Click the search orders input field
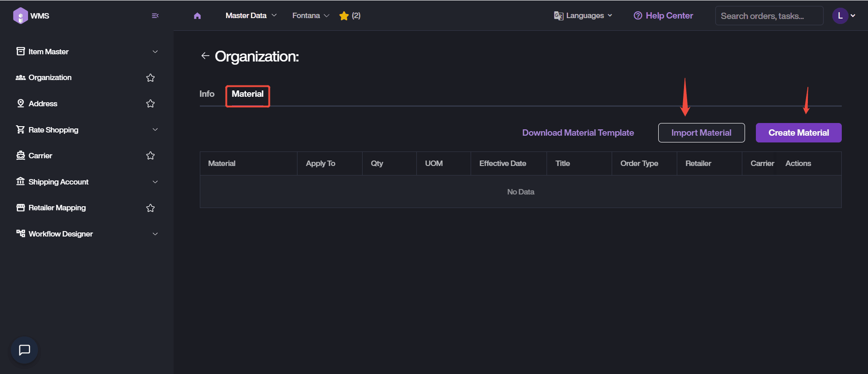The height and width of the screenshot is (374, 868). (x=769, y=16)
